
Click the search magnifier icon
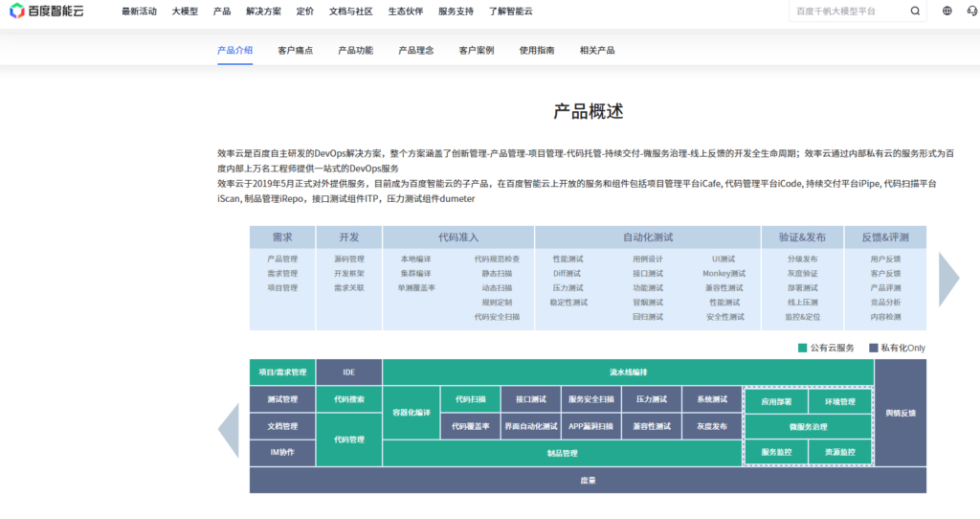pyautogui.click(x=915, y=11)
